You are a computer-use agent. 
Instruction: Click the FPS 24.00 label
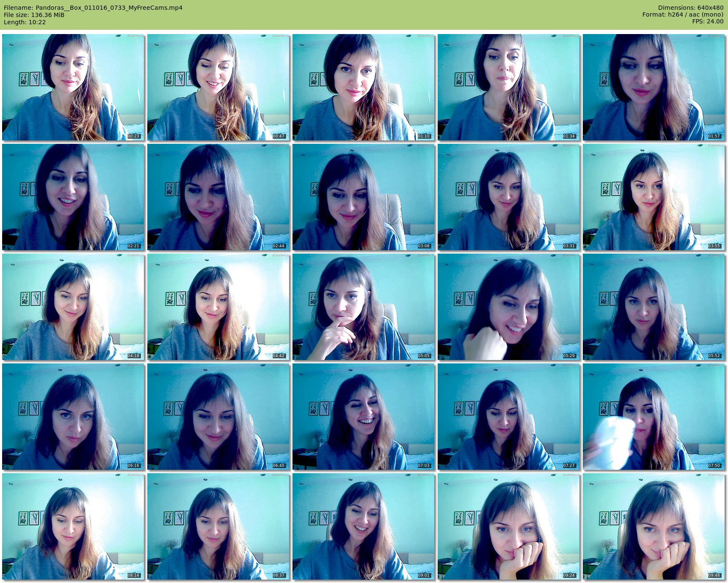click(x=708, y=21)
